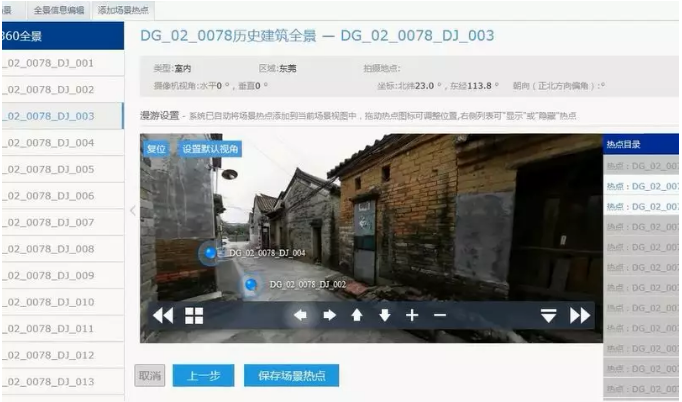The width and height of the screenshot is (682, 402).
Task: Collapse the left sidebar using the chevron
Action: point(132,210)
